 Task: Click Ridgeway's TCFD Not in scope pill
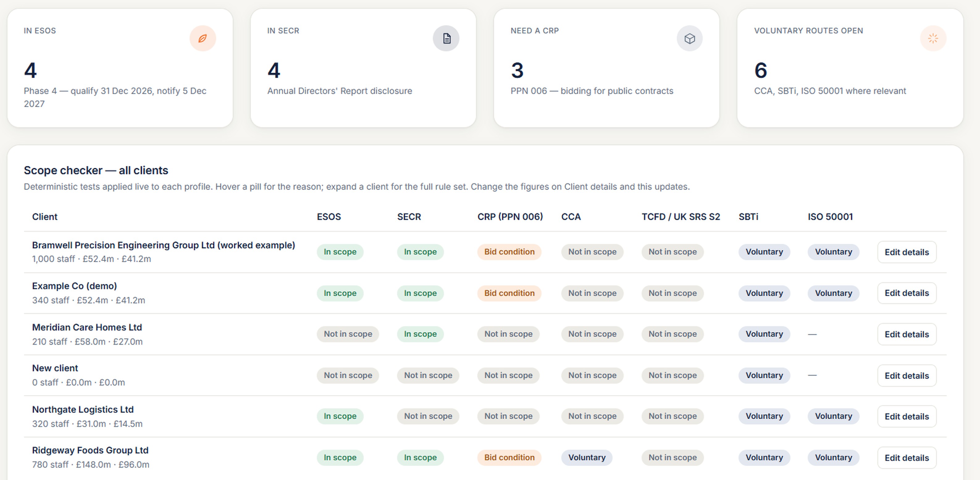click(x=672, y=457)
